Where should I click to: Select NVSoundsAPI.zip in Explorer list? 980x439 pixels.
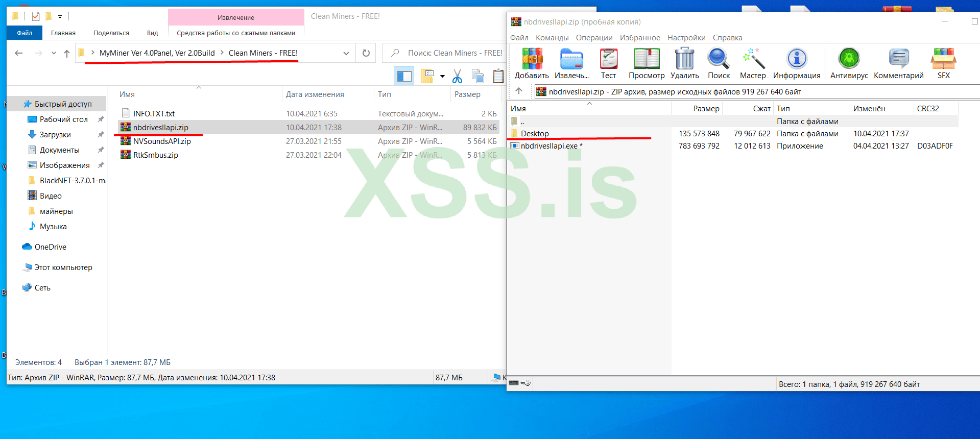click(x=162, y=141)
